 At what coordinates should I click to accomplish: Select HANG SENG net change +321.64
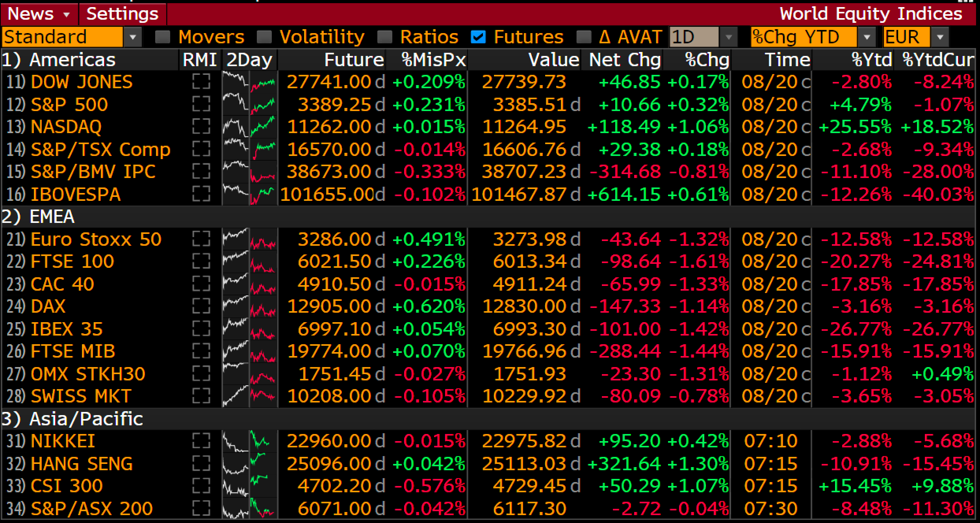[x=624, y=464]
